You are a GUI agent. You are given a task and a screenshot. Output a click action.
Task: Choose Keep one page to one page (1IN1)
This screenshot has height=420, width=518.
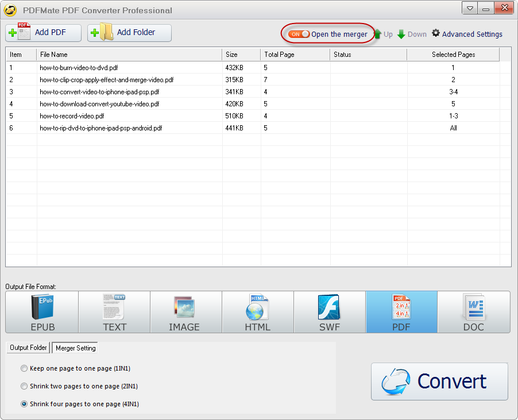pyautogui.click(x=76, y=368)
